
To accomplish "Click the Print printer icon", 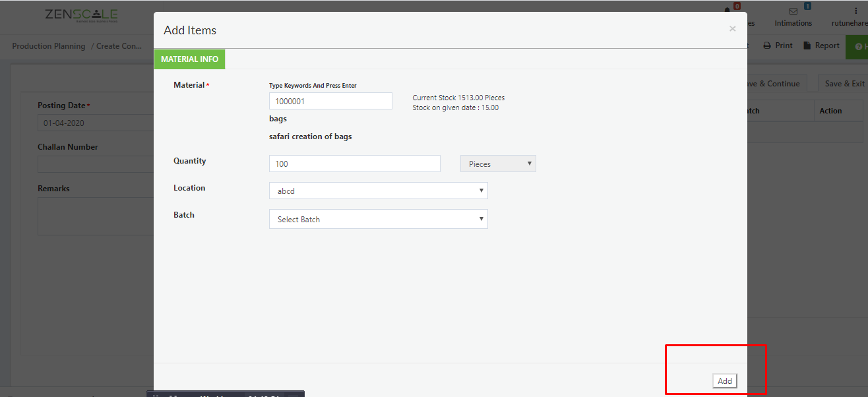I will [767, 46].
